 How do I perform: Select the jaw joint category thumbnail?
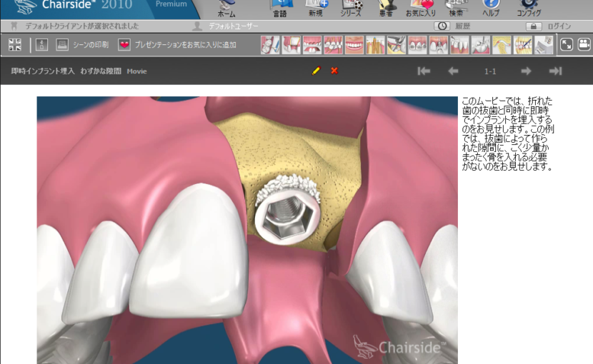click(x=502, y=45)
